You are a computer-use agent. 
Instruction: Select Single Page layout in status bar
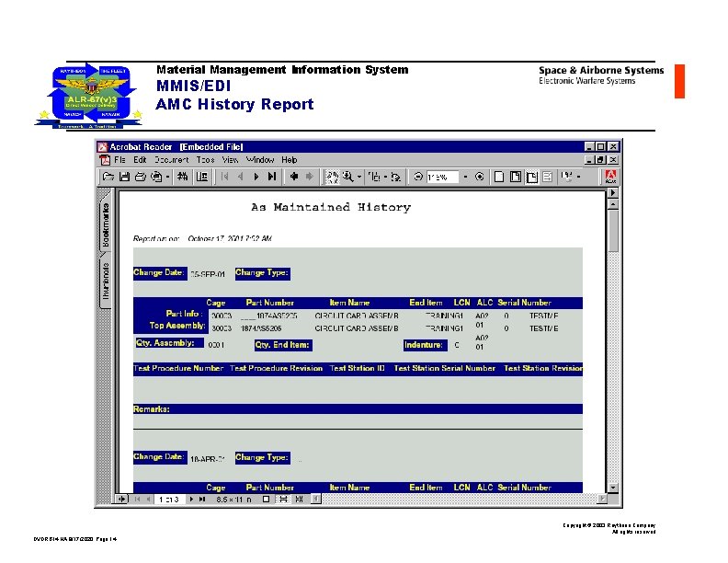(266, 500)
